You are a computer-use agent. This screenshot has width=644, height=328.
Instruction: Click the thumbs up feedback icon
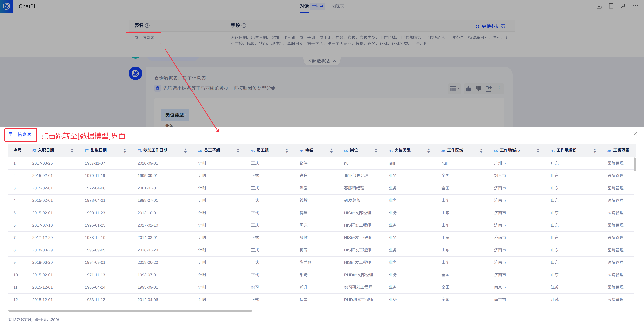click(468, 89)
